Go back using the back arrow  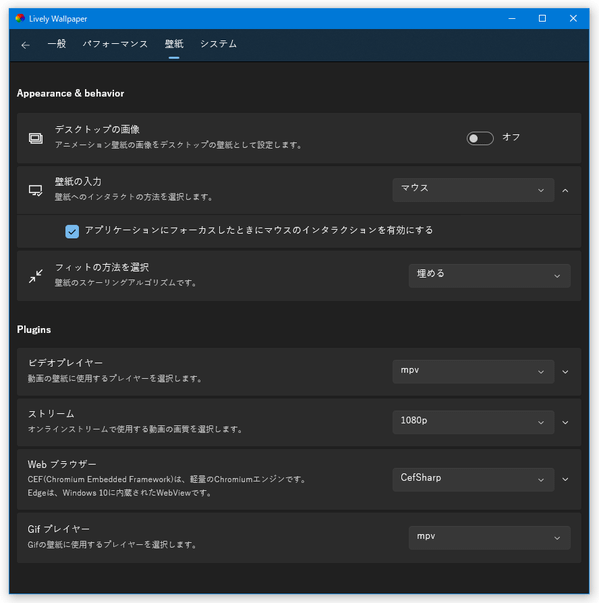(25, 45)
